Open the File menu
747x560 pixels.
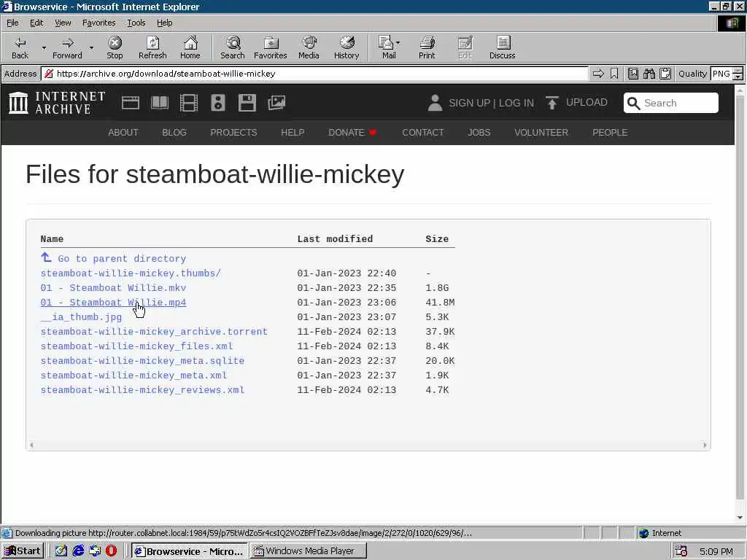click(12, 23)
